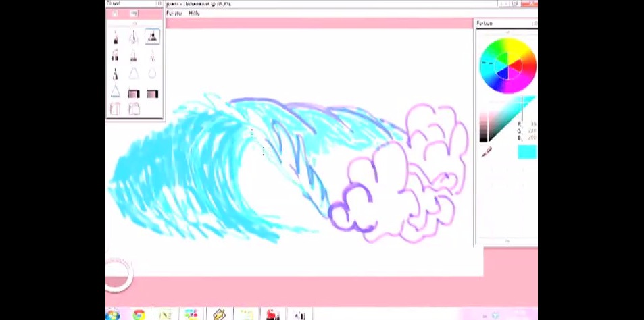Click the second small icon in the Pinsel panel header strip
644x320 pixels.
134,14
